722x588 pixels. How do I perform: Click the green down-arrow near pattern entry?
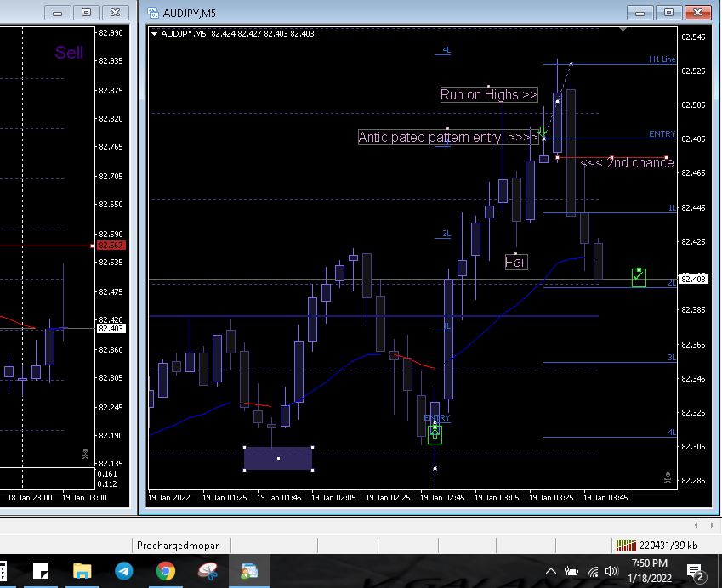543,132
